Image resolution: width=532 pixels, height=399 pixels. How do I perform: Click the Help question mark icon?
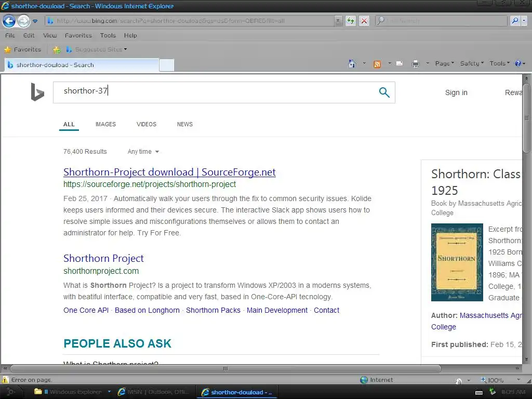coord(518,63)
